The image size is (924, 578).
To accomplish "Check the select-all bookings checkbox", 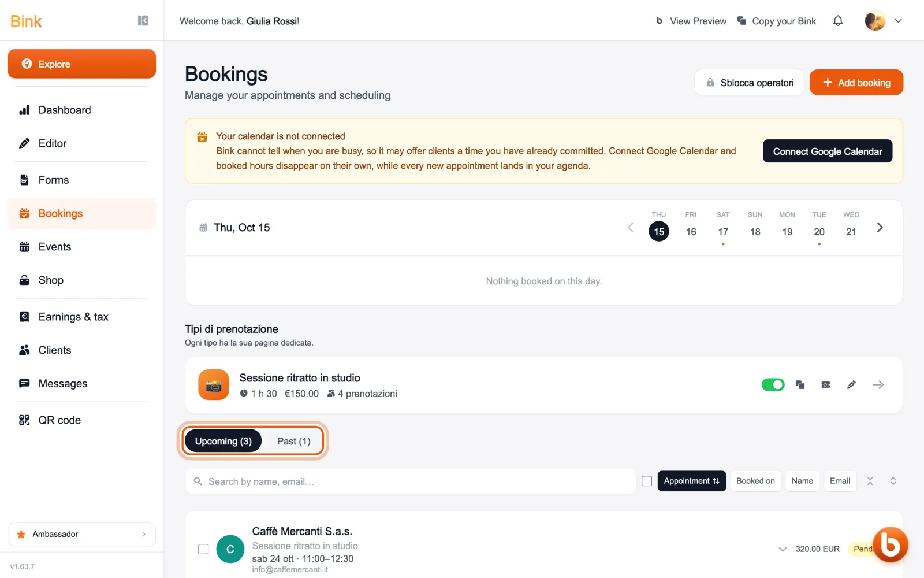I will 647,481.
